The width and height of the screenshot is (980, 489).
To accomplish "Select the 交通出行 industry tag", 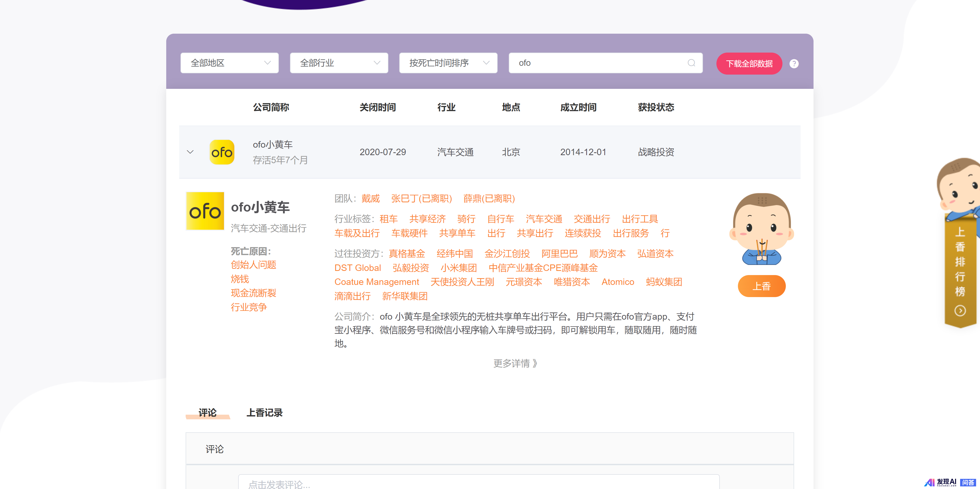I will pos(592,219).
